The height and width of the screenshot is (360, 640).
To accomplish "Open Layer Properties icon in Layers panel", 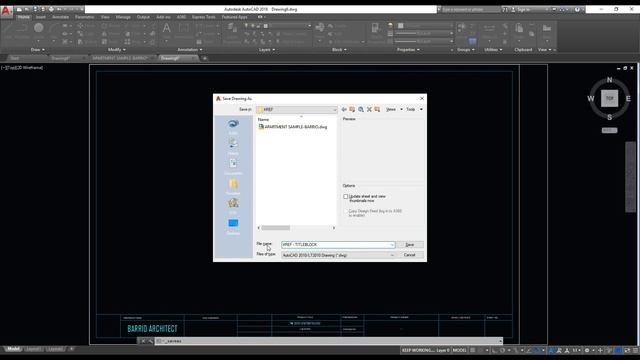I will click(232, 28).
